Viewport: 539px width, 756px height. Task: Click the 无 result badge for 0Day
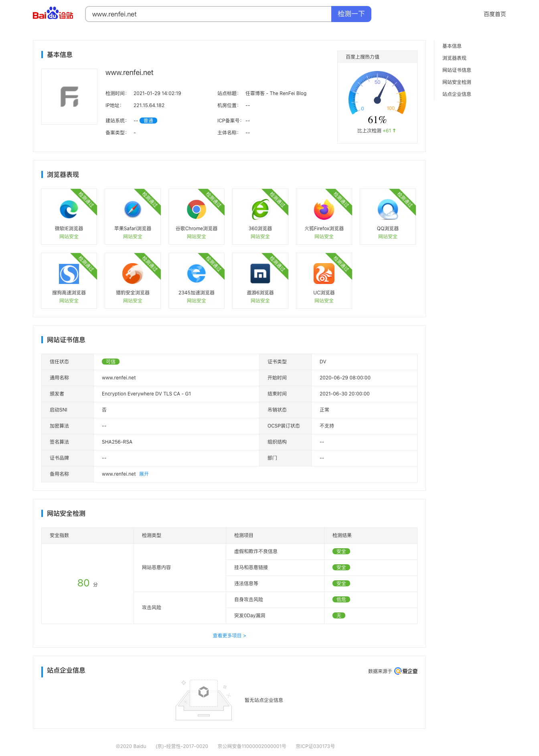tap(339, 616)
